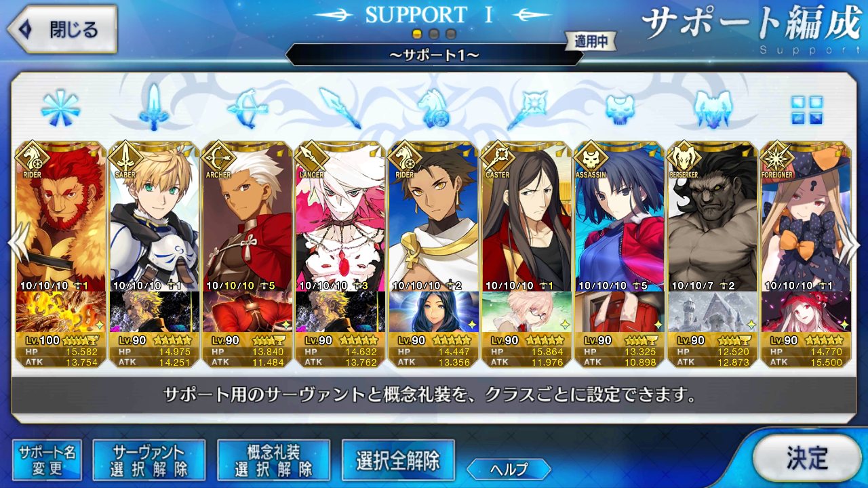Select the Assassin class skull icon
The height and width of the screenshot is (488, 868).
620,109
